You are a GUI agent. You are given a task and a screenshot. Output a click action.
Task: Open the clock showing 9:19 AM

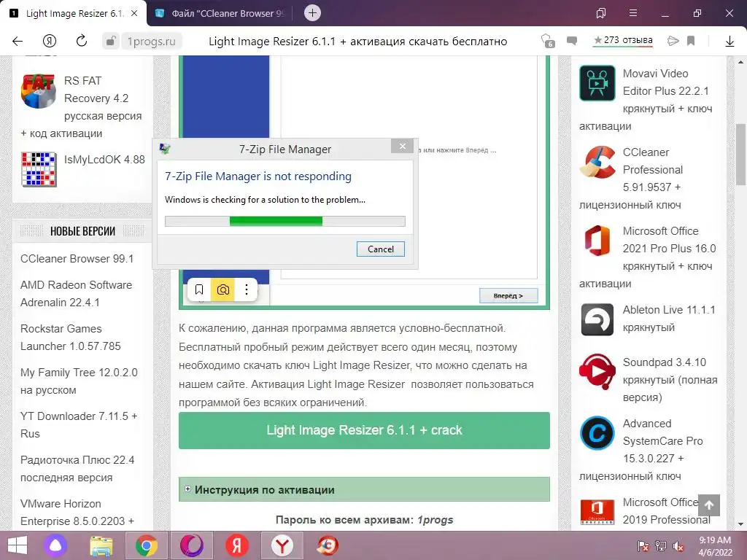[715, 545]
